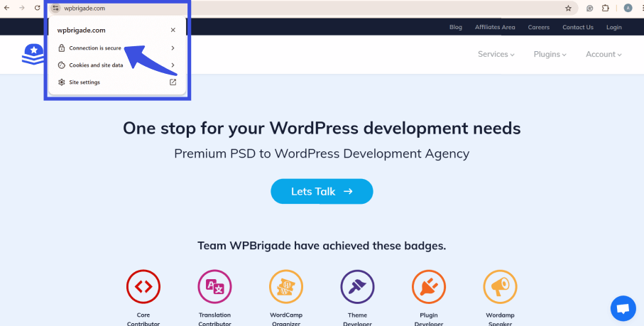Click the wpbrigade.com address bar URL
The width and height of the screenshot is (644, 326).
click(x=84, y=9)
